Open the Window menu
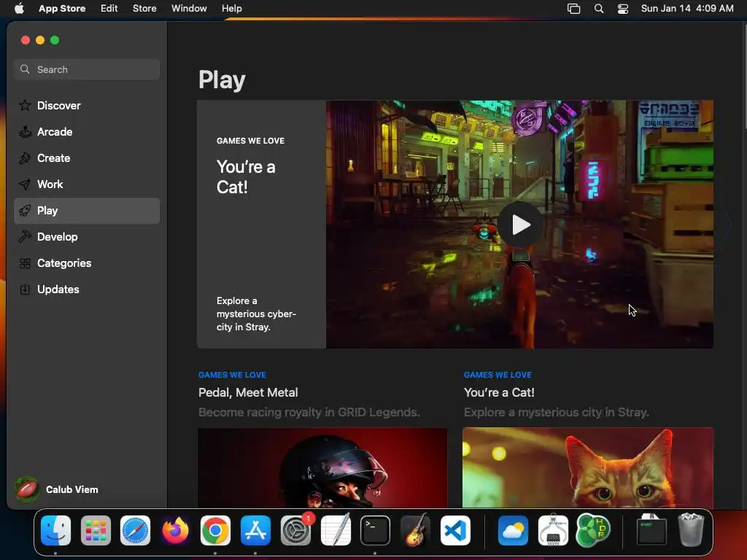 189,8
